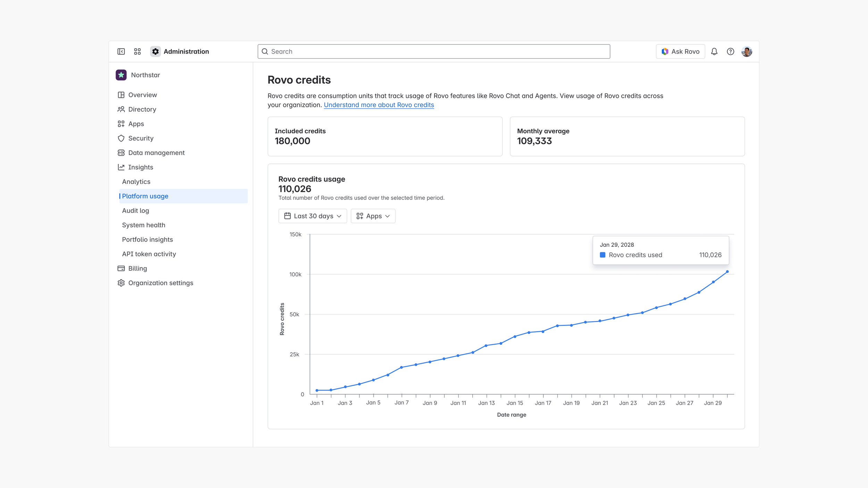This screenshot has height=488, width=868.
Task: Go to Audit log page
Action: point(135,211)
